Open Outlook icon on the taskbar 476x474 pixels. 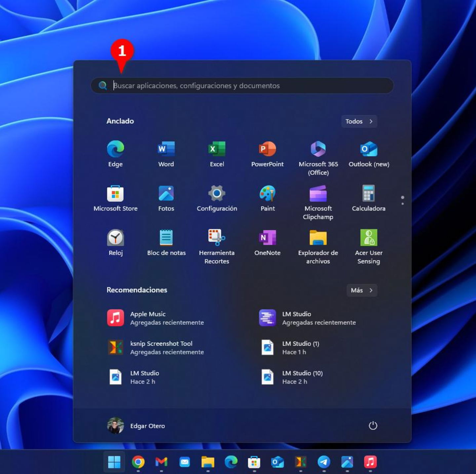point(277,462)
